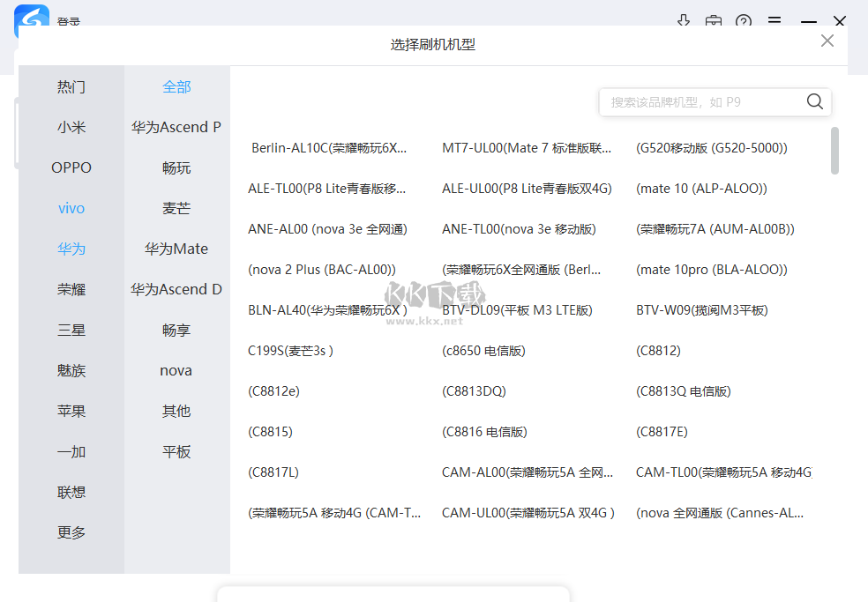Switch selection to vivo brand

pos(71,208)
